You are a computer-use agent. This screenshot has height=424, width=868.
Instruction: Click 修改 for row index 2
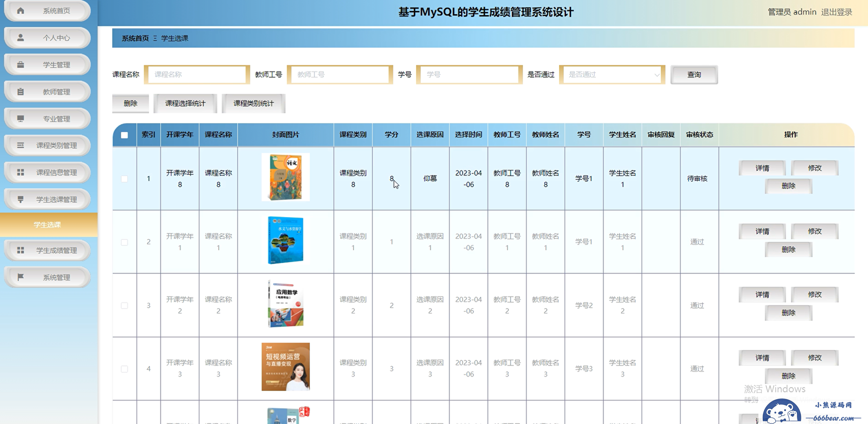[x=815, y=231]
